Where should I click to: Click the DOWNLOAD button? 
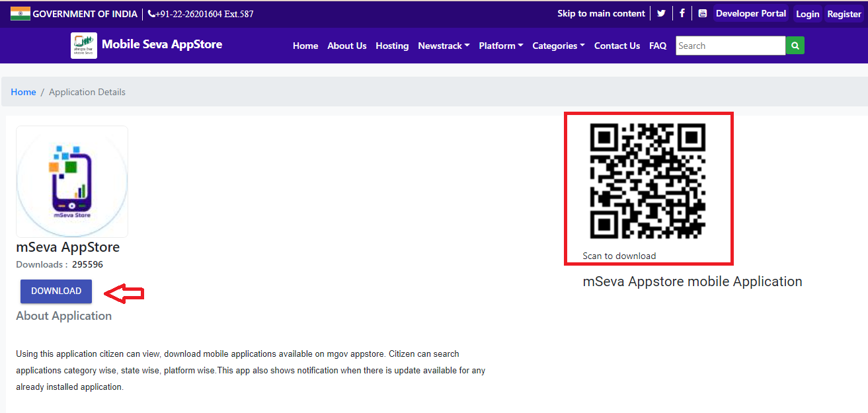tap(56, 291)
